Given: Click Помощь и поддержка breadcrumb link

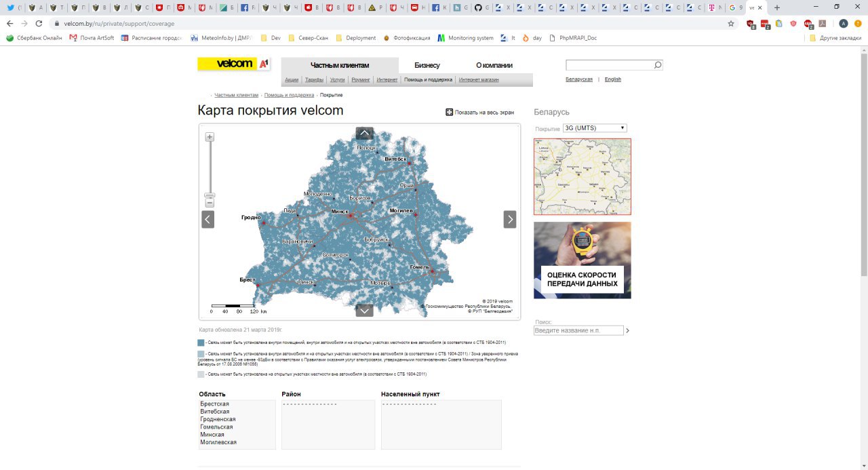Looking at the screenshot, I should coord(290,95).
